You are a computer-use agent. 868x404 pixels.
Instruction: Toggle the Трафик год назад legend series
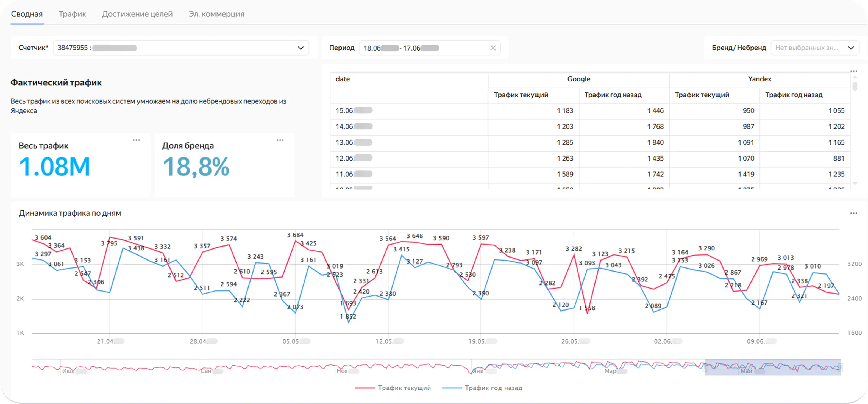pos(482,388)
